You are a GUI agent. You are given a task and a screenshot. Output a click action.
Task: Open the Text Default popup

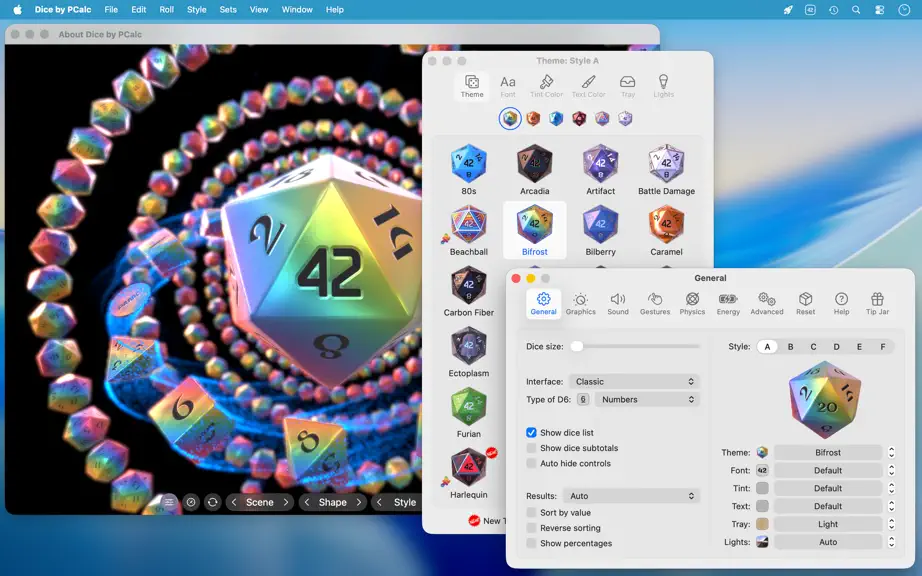[828, 506]
